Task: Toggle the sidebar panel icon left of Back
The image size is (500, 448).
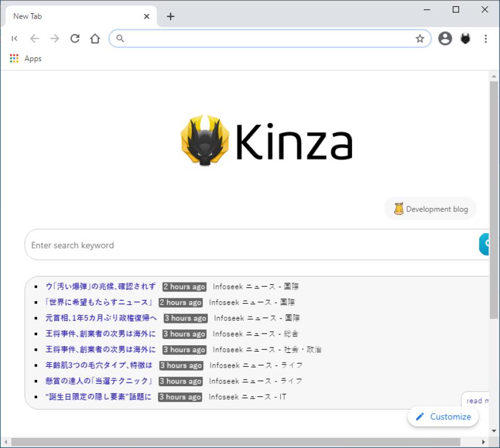Action: pos(14,39)
